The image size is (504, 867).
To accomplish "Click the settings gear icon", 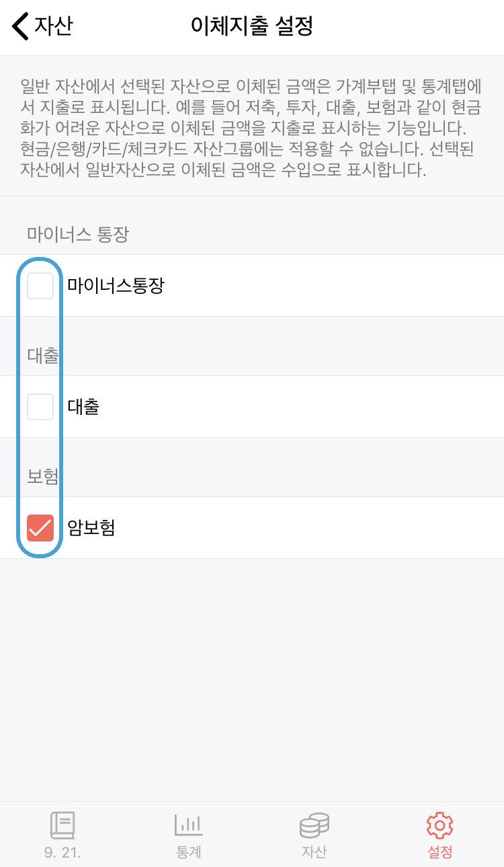I will tap(440, 825).
